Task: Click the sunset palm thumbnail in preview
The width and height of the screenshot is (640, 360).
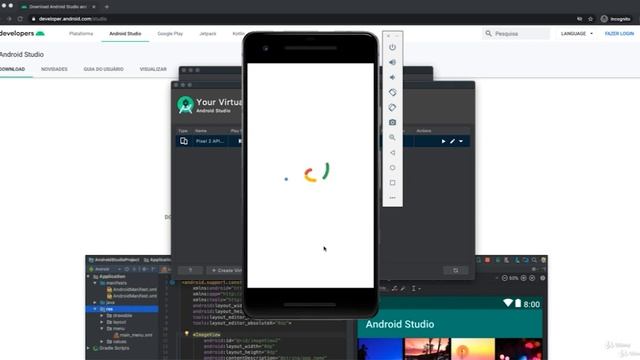Action: (427, 349)
